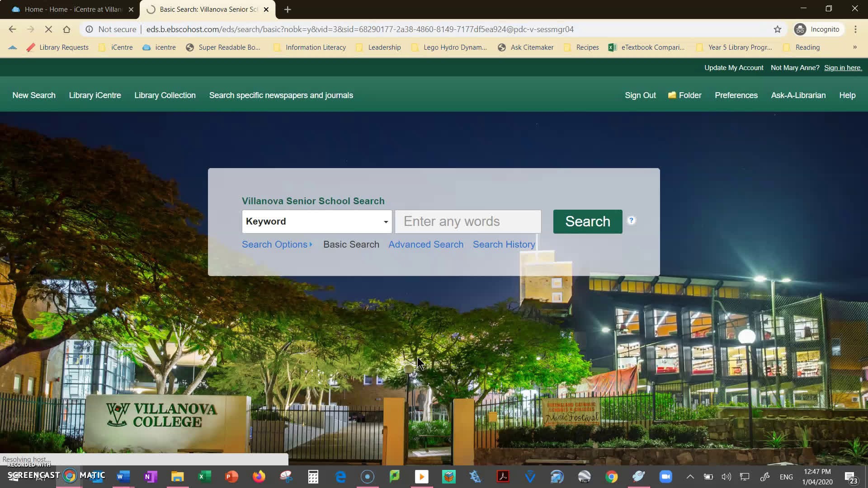Screen dimensions: 868x488
Task: Open Search History
Action: 504,244
